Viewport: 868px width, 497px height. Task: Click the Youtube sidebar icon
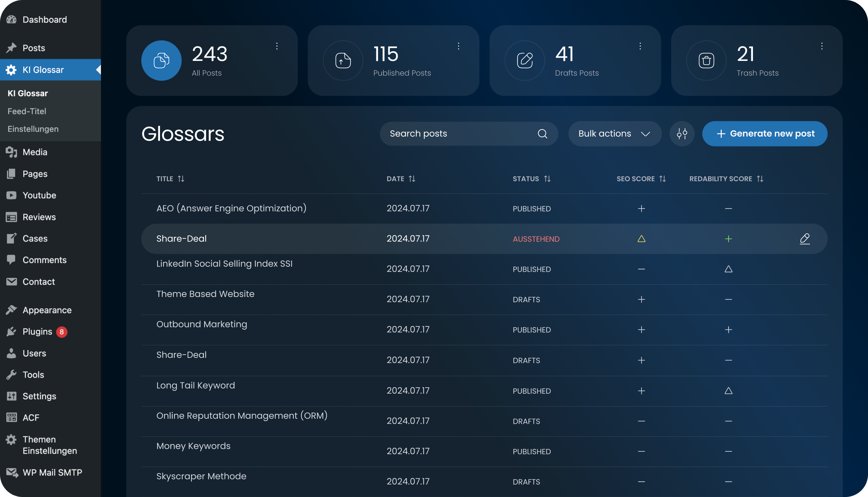(x=11, y=195)
